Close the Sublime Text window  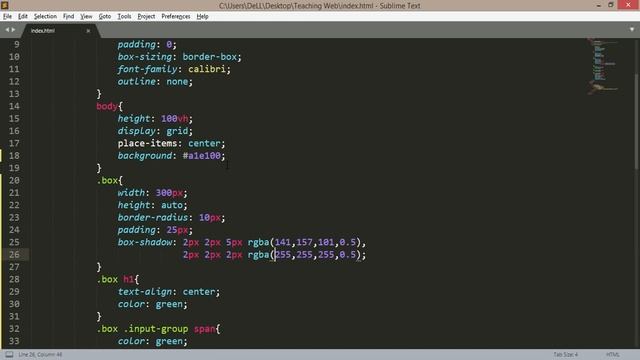click(x=629, y=5)
